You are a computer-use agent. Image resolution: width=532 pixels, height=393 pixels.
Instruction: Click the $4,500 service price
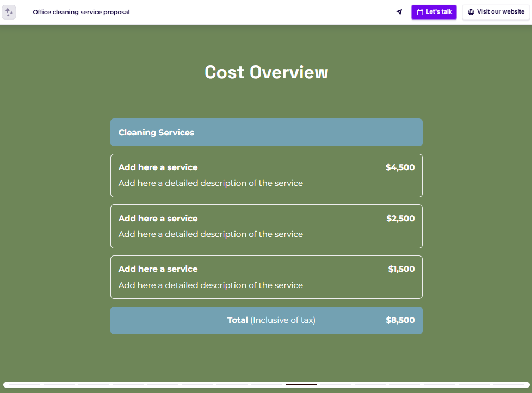[400, 167]
